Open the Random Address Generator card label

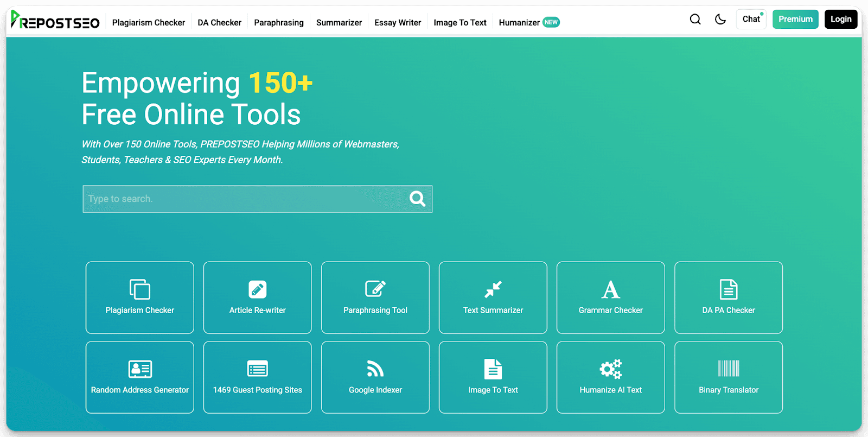pyautogui.click(x=140, y=390)
